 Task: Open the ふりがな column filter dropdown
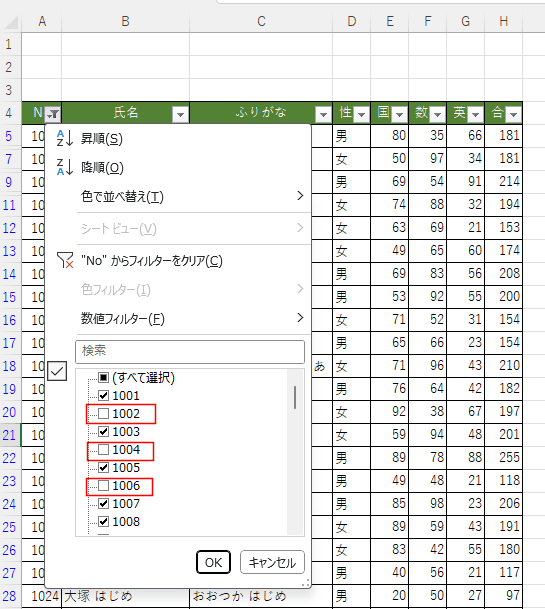(323, 114)
